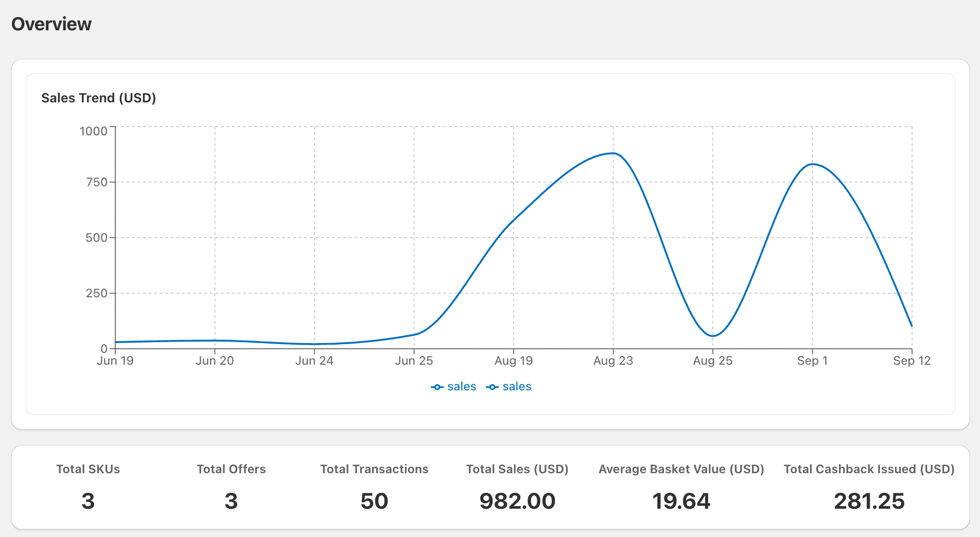Click the Total Sales value 982.00
The width and height of the screenshot is (980, 537).
pos(517,501)
